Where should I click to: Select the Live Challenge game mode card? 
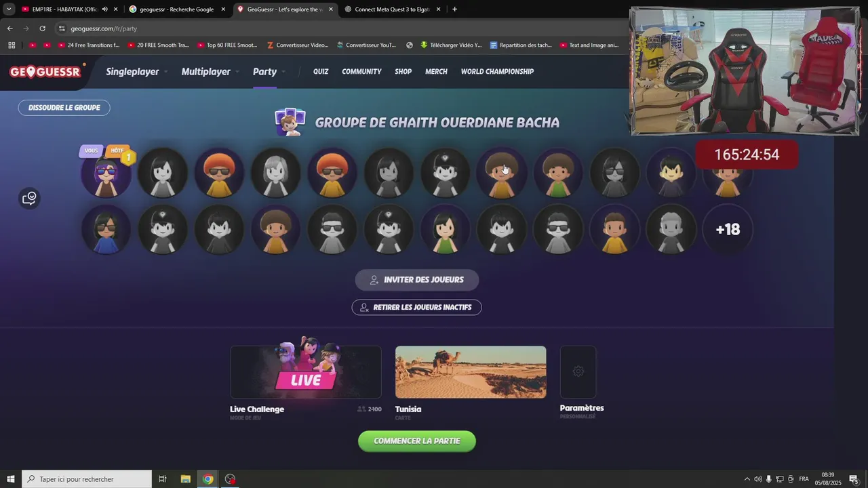click(x=306, y=372)
